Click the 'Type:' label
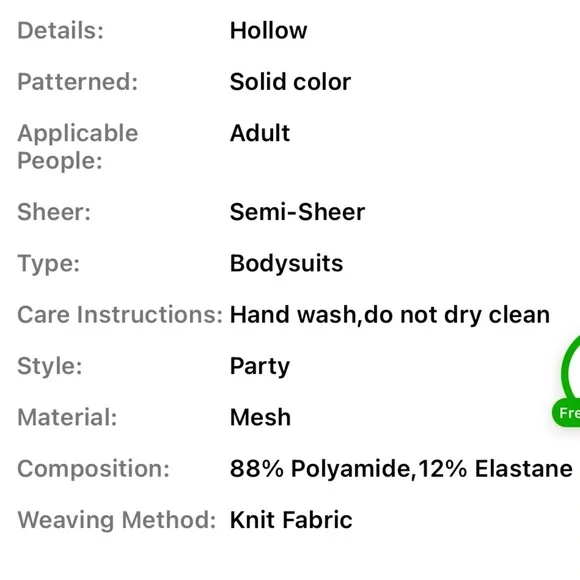This screenshot has width=580, height=580. coord(48,264)
